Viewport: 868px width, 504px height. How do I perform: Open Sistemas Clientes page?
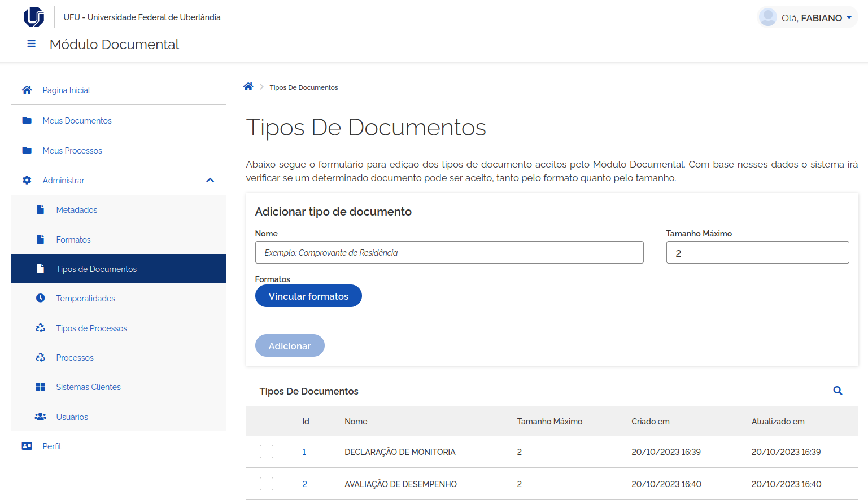pyautogui.click(x=88, y=387)
